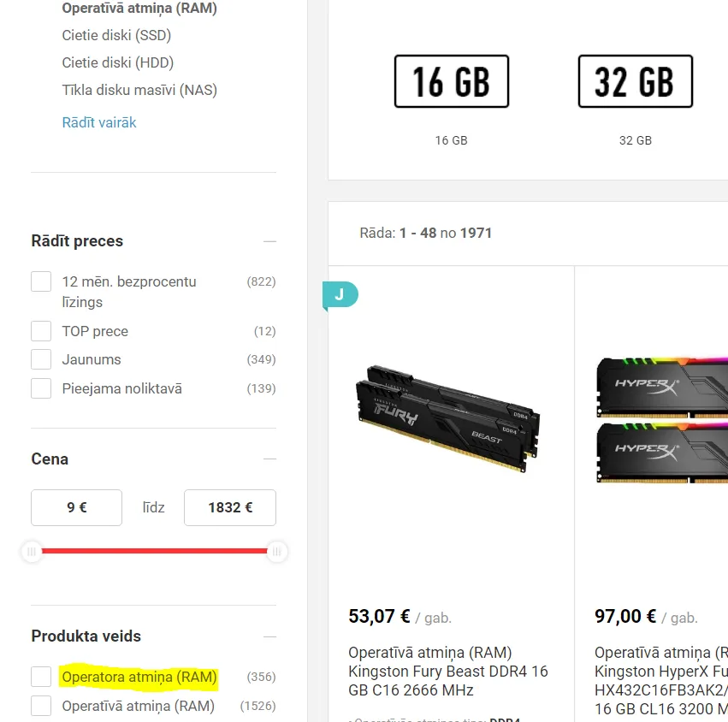Click the 16 GB capacity tile icon

point(452,81)
